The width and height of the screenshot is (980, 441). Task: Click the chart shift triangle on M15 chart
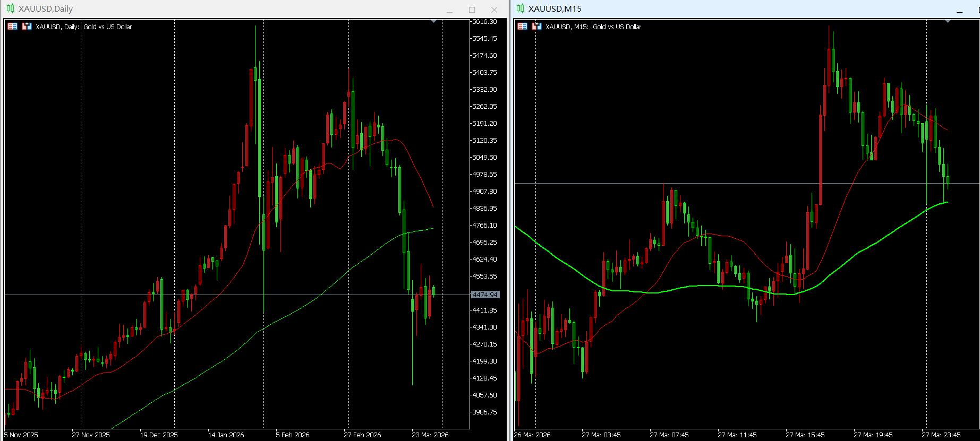coord(948,21)
